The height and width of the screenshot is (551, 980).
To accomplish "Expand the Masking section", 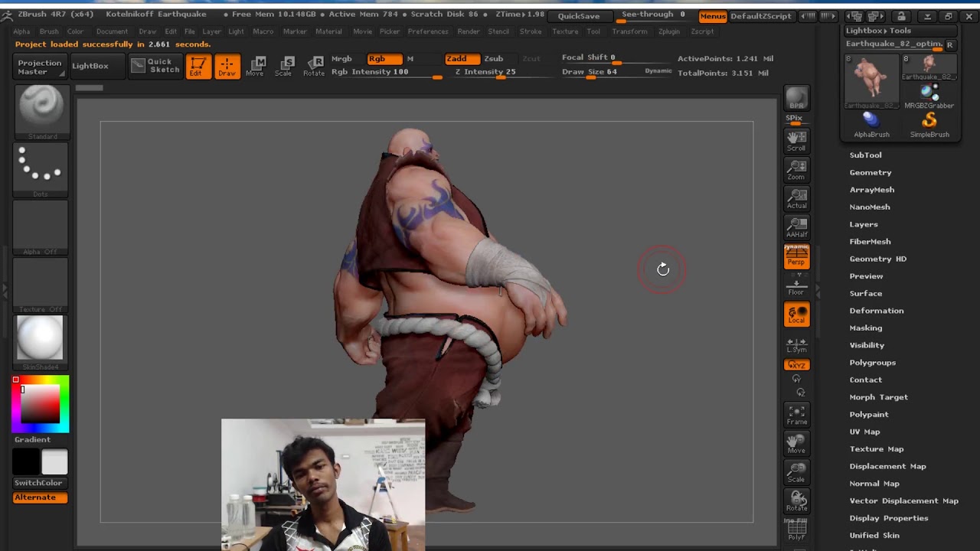I will pyautogui.click(x=865, y=328).
